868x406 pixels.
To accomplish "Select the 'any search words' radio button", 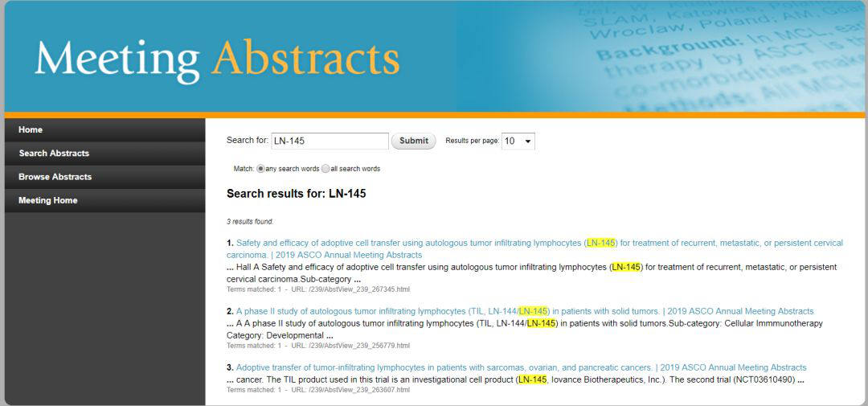I will 260,168.
